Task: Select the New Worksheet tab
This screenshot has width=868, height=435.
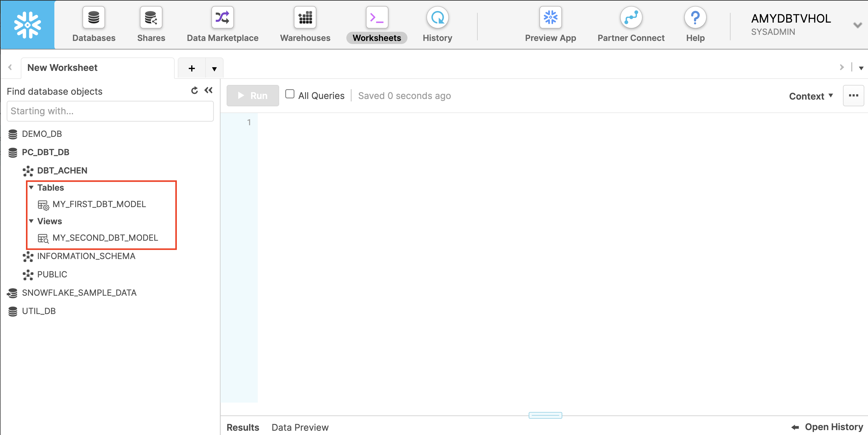Action: (62, 68)
